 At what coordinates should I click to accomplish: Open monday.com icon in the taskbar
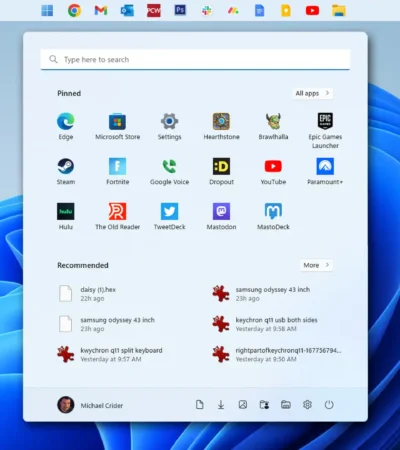coord(233,10)
